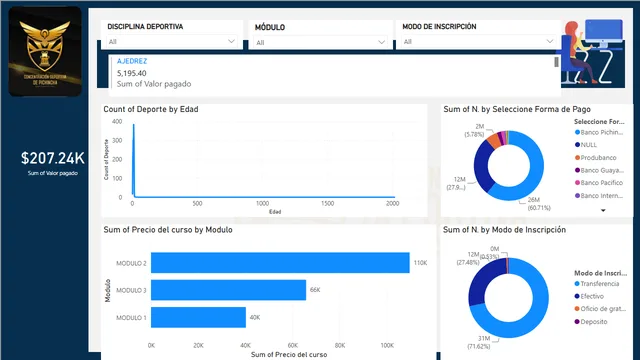Viewport: 640px width, 360px height.
Task: Click the spike in Count of Deporte line chart
Action: [133, 159]
